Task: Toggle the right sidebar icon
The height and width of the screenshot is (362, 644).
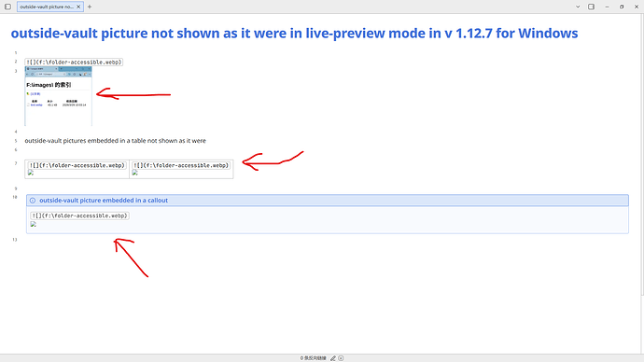Action: coord(592,7)
